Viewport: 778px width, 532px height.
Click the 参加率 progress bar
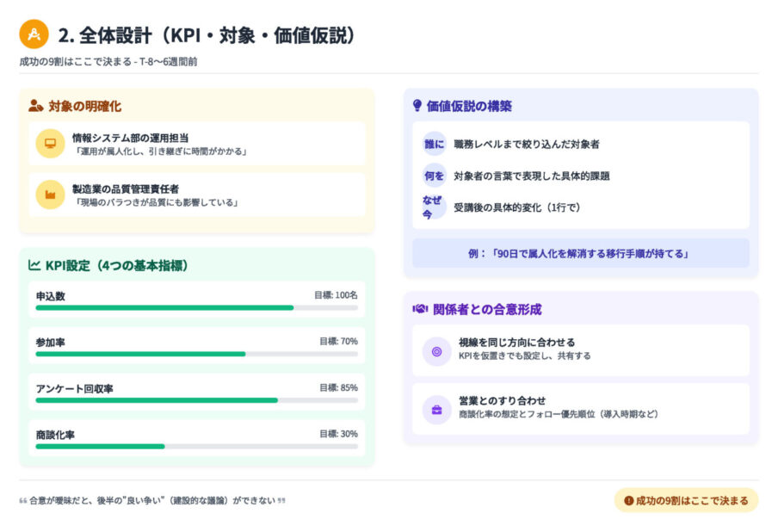click(196, 354)
